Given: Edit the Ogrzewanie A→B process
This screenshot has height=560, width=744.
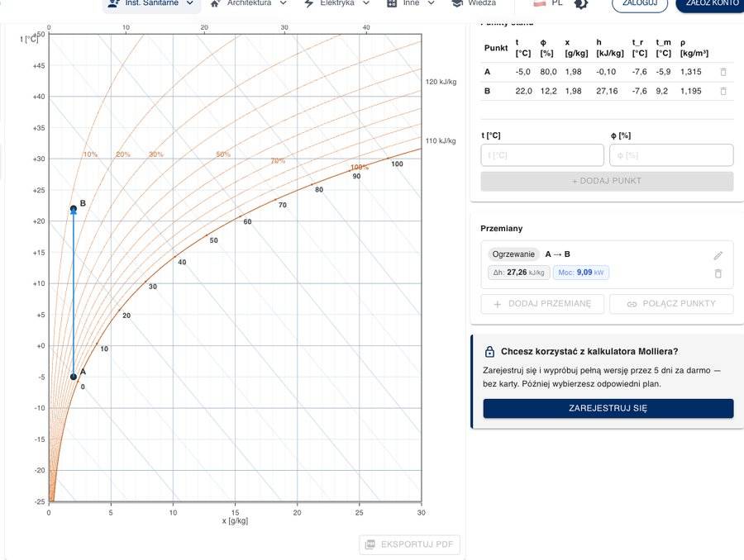Looking at the screenshot, I should pos(718,256).
